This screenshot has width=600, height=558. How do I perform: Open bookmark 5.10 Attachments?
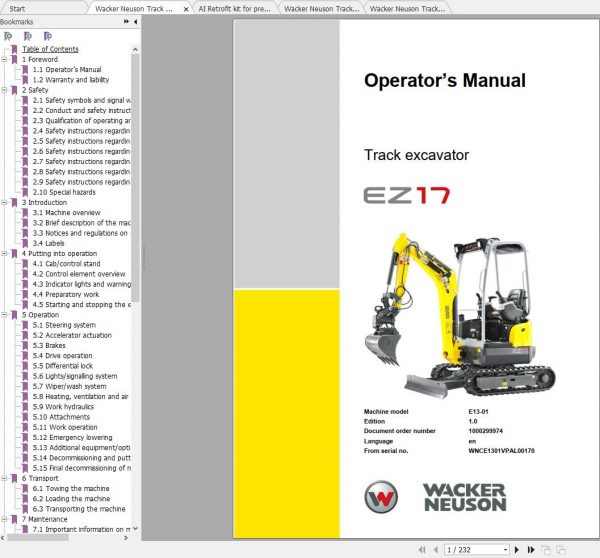click(61, 417)
